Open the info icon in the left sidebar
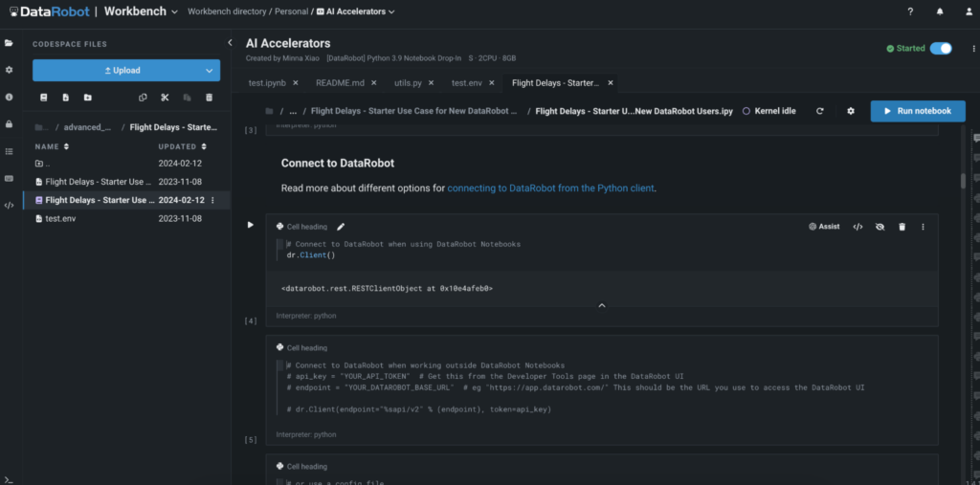 pos(9,97)
